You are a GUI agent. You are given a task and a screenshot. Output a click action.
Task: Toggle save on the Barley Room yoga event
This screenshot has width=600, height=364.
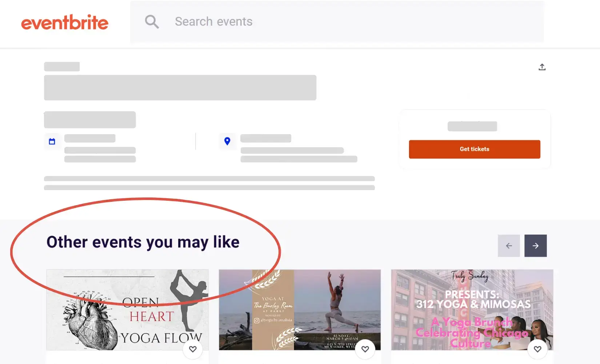pos(365,349)
